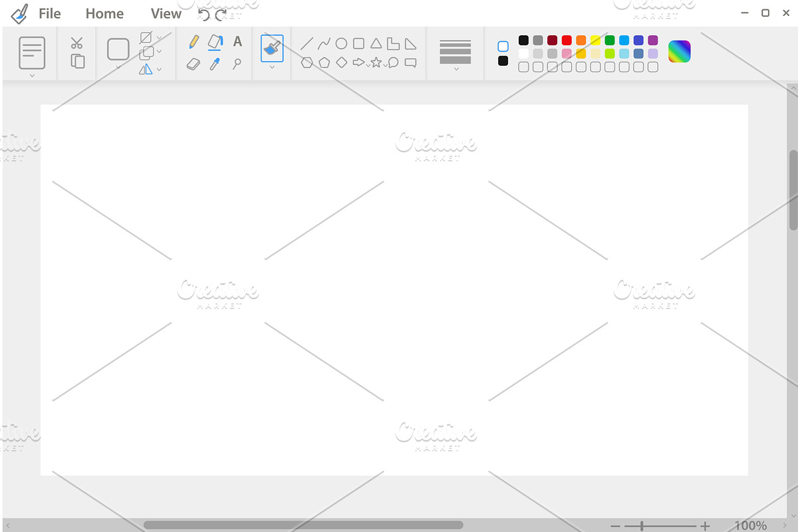
Task: Select the Fill bucket tool
Action: click(215, 43)
